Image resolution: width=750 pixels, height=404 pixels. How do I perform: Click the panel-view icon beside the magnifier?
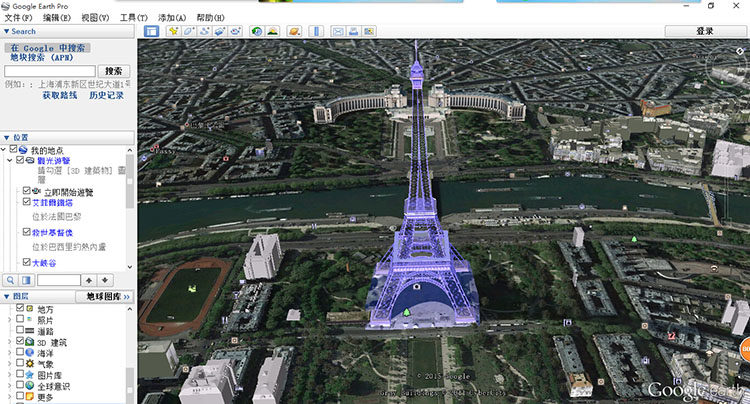pos(26,280)
